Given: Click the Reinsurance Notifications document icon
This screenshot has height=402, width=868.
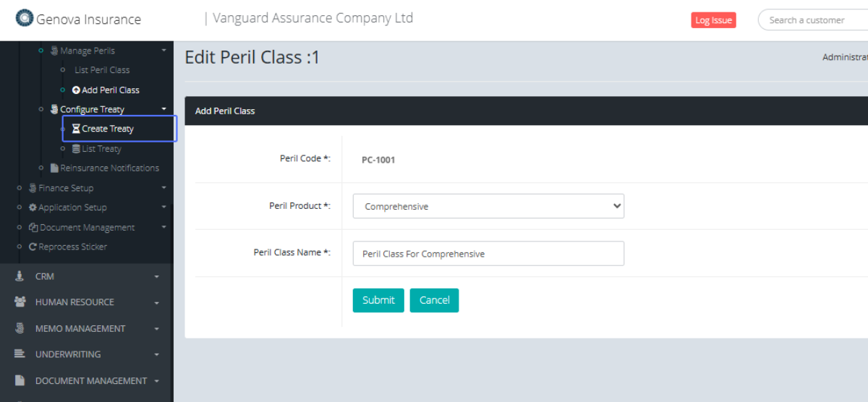Looking at the screenshot, I should click(x=54, y=168).
